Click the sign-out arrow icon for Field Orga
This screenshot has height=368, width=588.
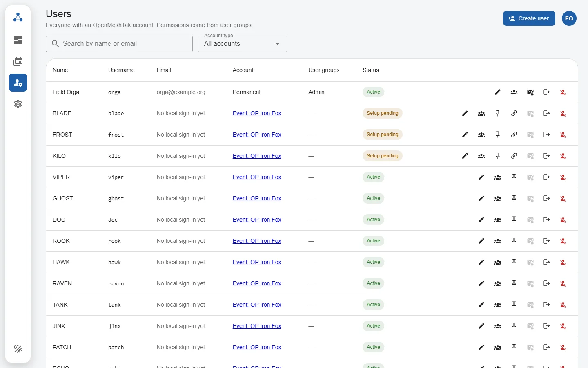pos(547,92)
